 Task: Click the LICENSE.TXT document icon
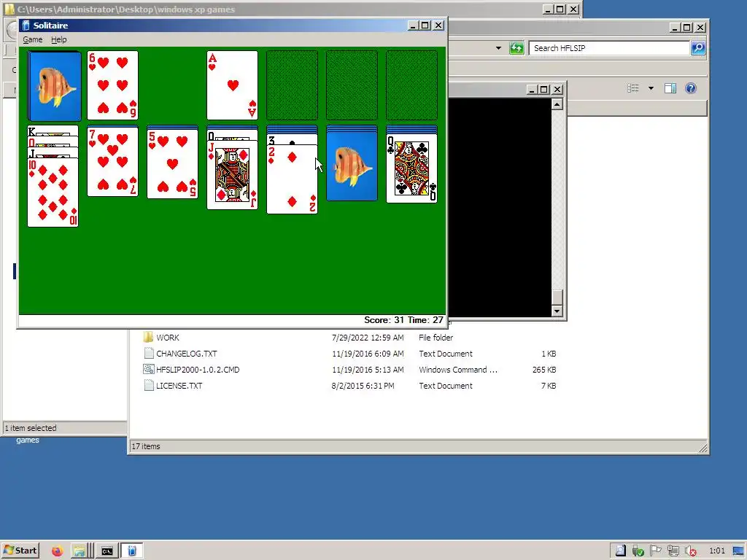tap(149, 386)
